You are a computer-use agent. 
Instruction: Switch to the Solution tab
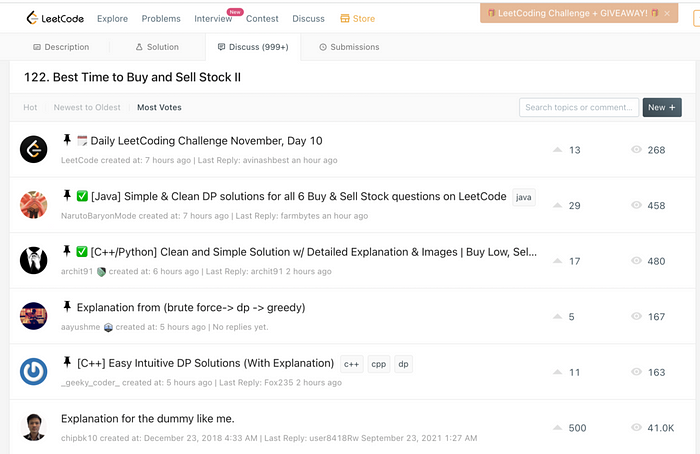[x=157, y=47]
